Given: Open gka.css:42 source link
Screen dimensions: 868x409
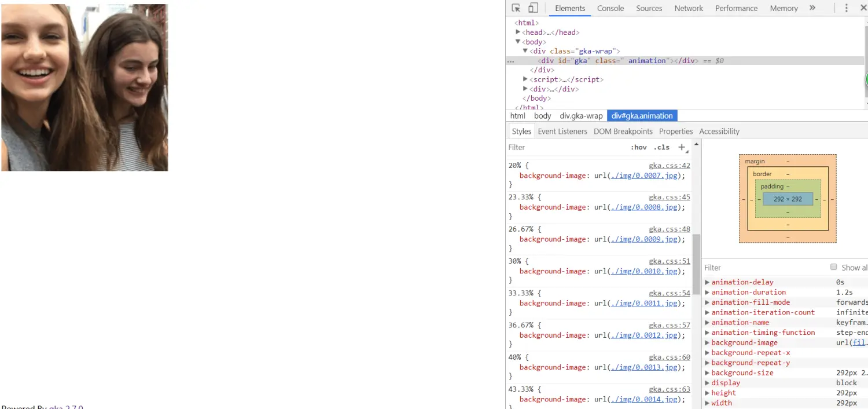Looking at the screenshot, I should point(670,166).
